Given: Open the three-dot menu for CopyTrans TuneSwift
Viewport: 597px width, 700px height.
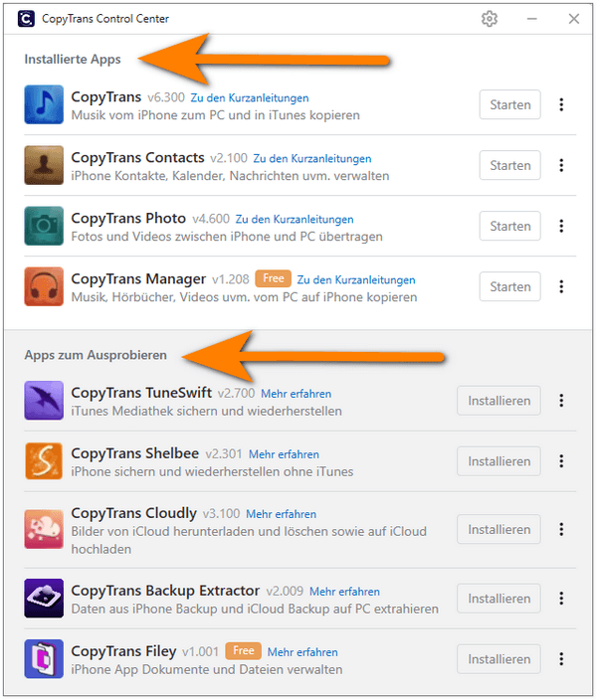Looking at the screenshot, I should [x=561, y=401].
